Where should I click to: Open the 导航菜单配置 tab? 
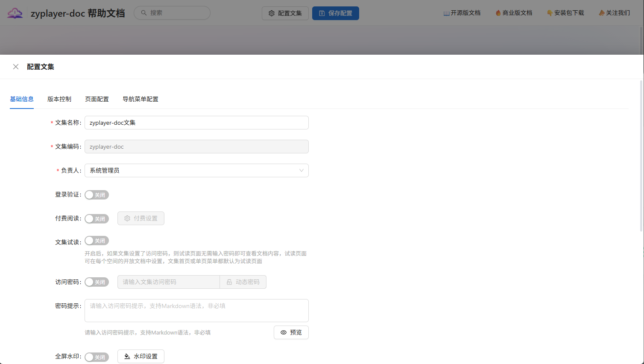pos(141,99)
